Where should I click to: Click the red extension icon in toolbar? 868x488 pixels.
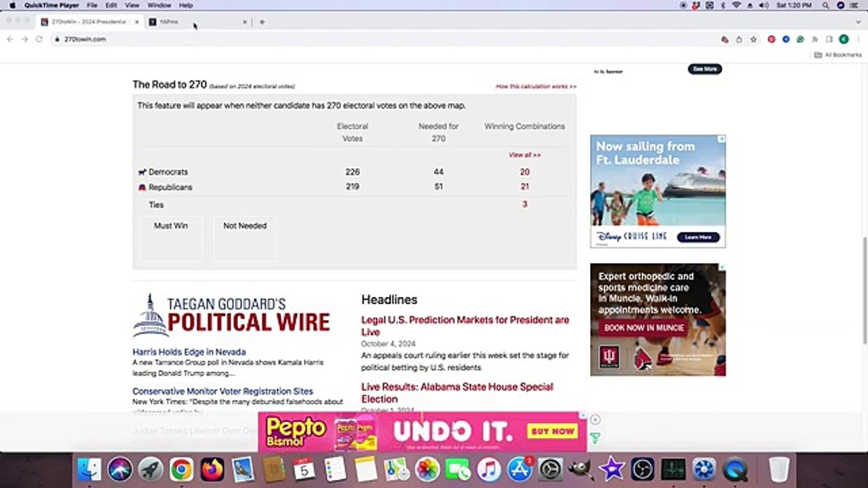tap(772, 39)
